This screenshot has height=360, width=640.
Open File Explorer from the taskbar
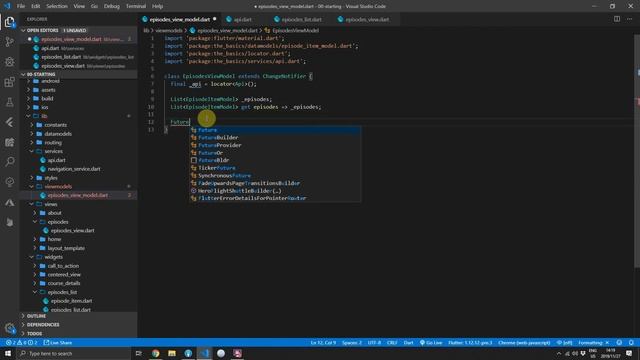(172, 353)
